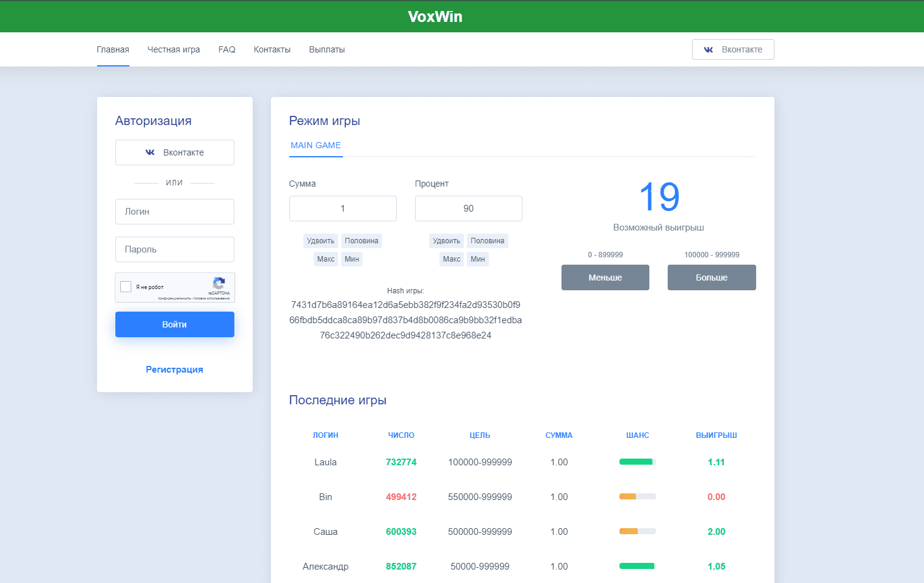Go to the FAQ page
The height and width of the screenshot is (583, 924).
pyautogui.click(x=226, y=49)
